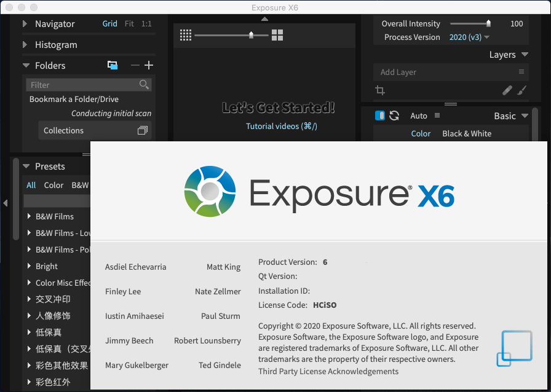Remove folder with the minus icon

pos(135,65)
